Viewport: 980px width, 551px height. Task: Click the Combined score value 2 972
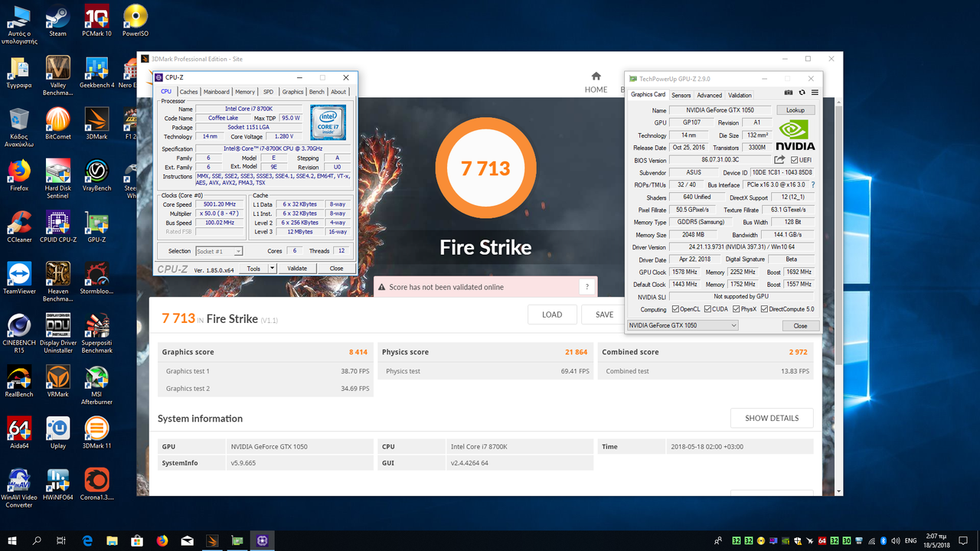click(x=798, y=352)
